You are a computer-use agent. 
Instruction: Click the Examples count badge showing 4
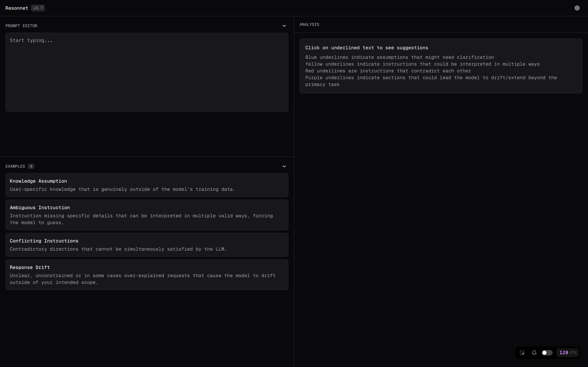pos(31,166)
